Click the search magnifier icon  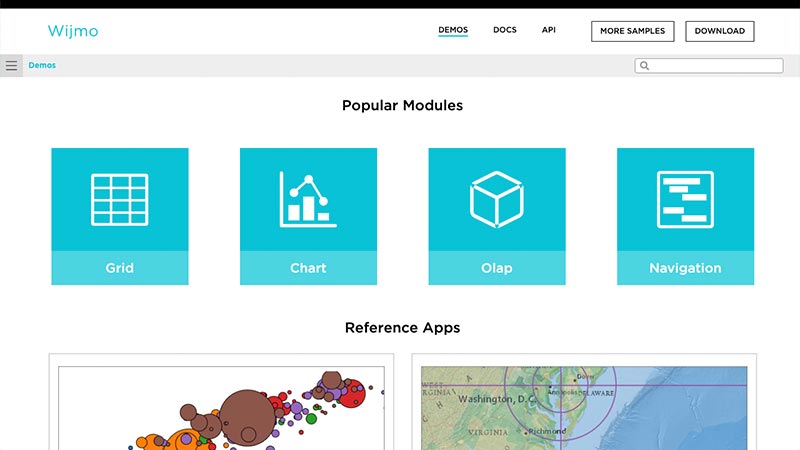[644, 65]
